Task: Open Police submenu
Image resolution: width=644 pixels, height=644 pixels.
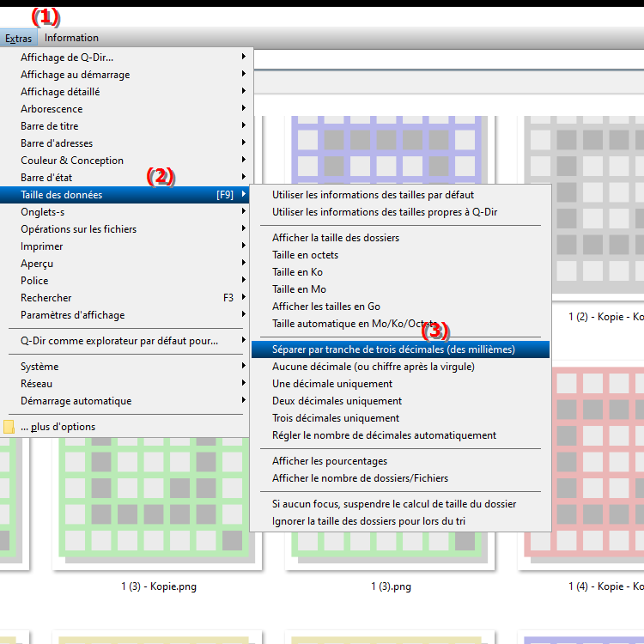Action: click(125, 281)
